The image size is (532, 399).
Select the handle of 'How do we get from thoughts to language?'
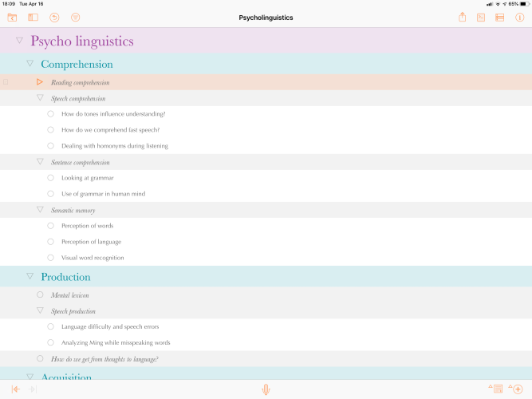pos(40,358)
